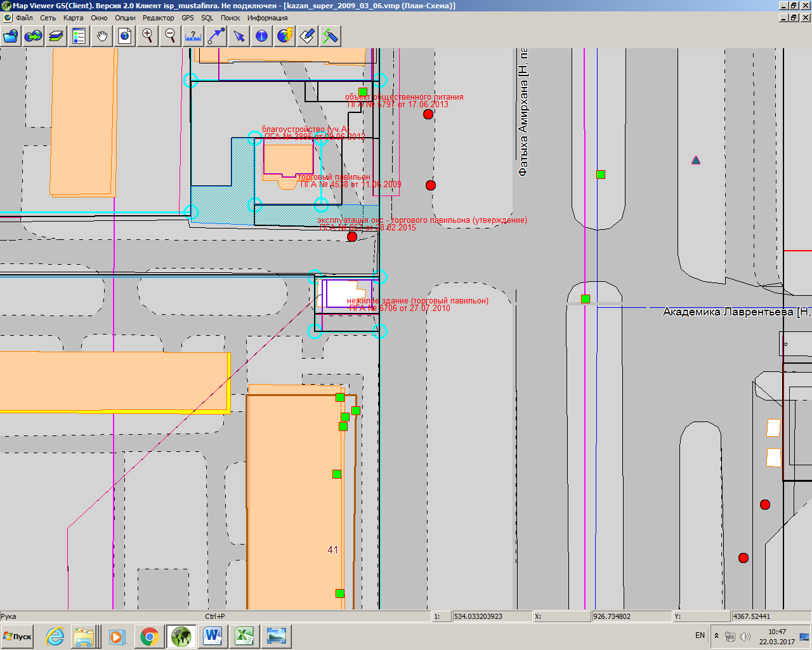This screenshot has width=812, height=650.
Task: Open the Поиск menu
Action: (230, 18)
